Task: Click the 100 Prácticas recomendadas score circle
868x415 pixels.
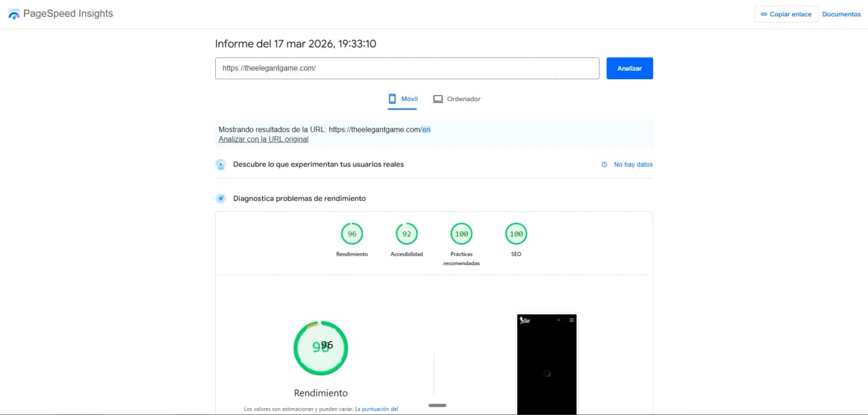Action: tap(461, 234)
